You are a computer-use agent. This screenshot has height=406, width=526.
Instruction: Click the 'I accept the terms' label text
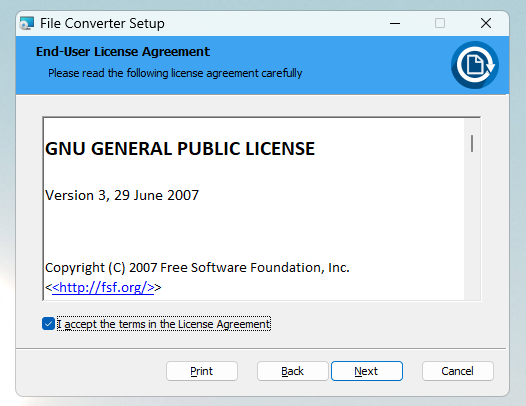coord(164,324)
